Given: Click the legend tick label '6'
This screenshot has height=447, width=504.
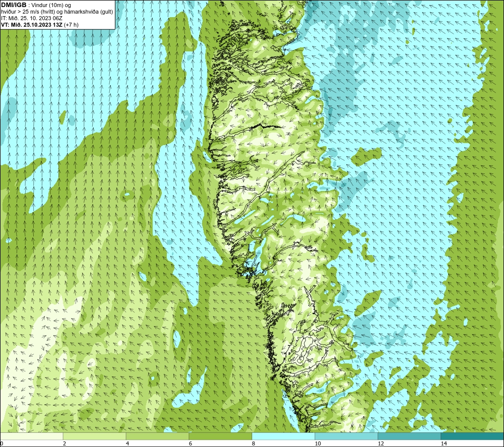Looking at the screenshot, I should tap(191, 443).
